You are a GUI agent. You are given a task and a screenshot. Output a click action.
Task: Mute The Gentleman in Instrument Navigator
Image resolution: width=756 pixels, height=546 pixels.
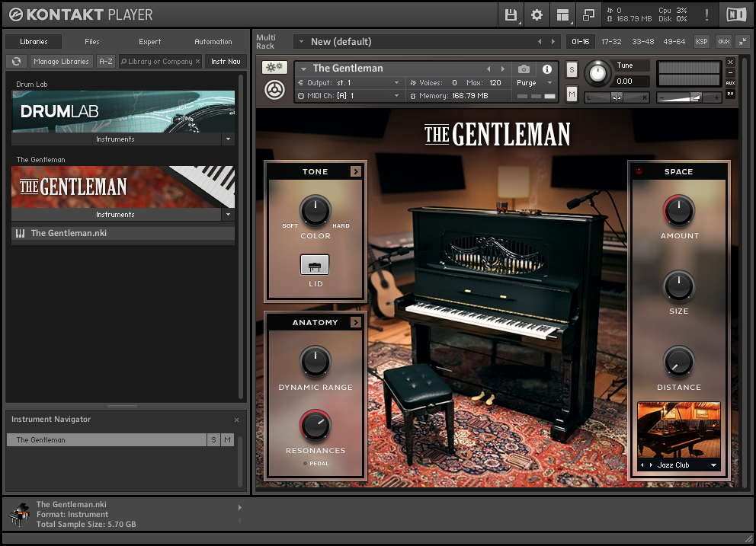tap(228, 439)
